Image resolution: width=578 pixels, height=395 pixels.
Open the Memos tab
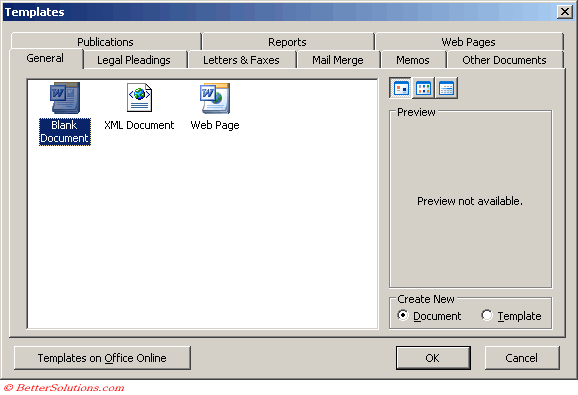[413, 60]
